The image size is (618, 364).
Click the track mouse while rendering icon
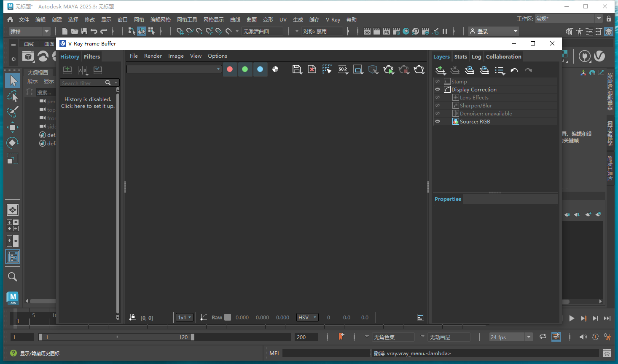tap(327, 70)
